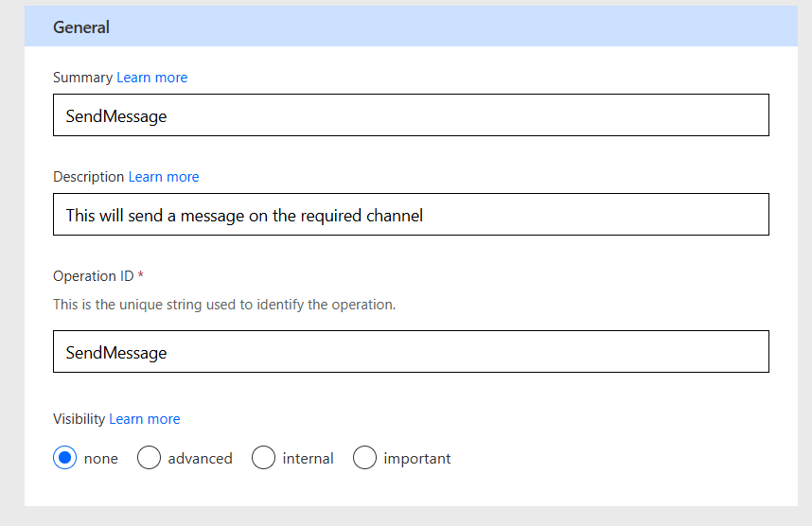The width and height of the screenshot is (812, 526).
Task: Open the Summary Learn more link
Action: [x=151, y=78]
